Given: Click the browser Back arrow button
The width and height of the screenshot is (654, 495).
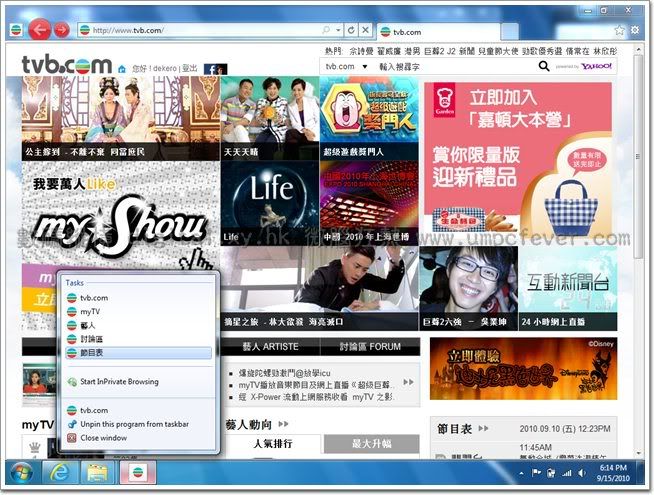Looking at the screenshot, I should [x=41, y=29].
